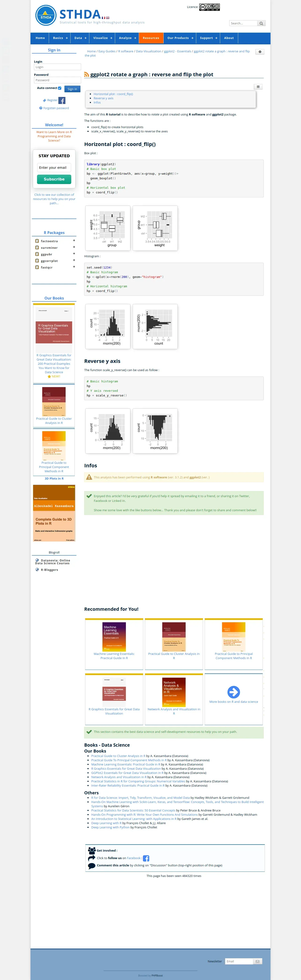The width and height of the screenshot is (301, 980).
Task: Follow the Forgotten password link
Action: (56, 108)
